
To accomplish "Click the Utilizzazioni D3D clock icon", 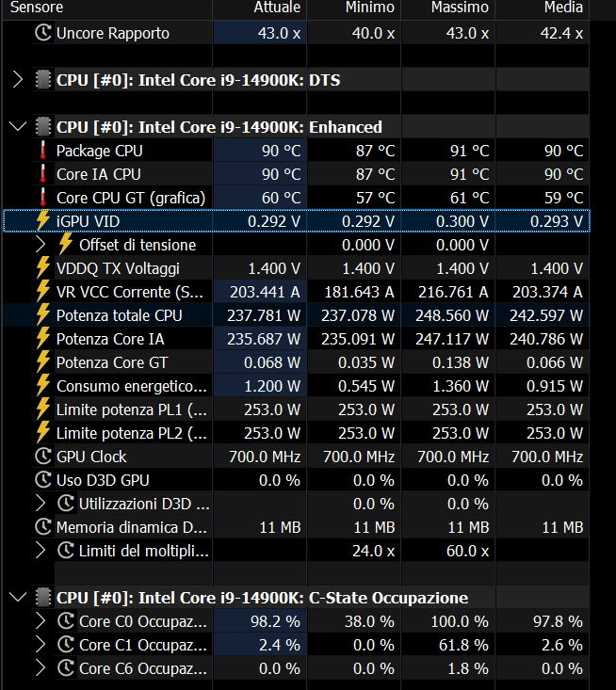I will (66, 504).
